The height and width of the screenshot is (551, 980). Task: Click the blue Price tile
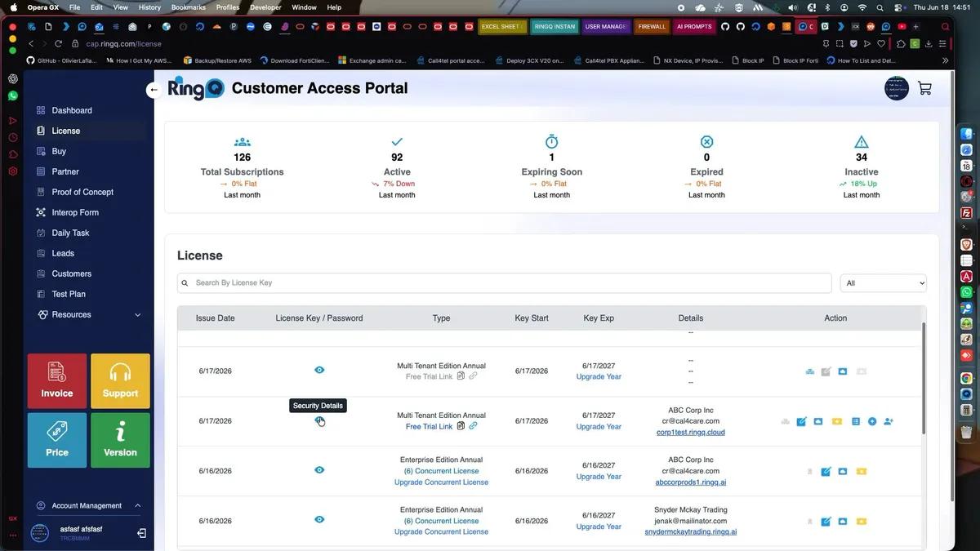point(57,440)
